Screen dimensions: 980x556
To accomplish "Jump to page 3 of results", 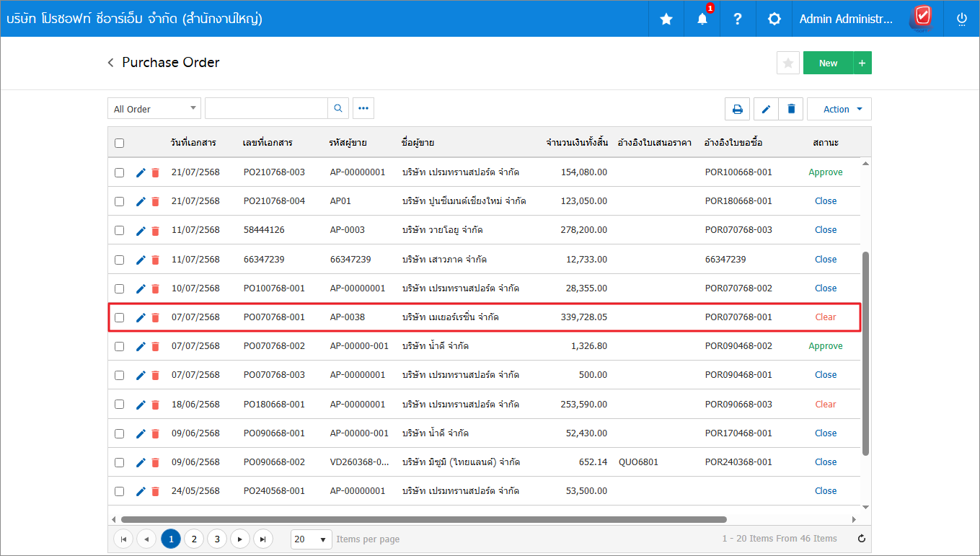I will coord(216,539).
